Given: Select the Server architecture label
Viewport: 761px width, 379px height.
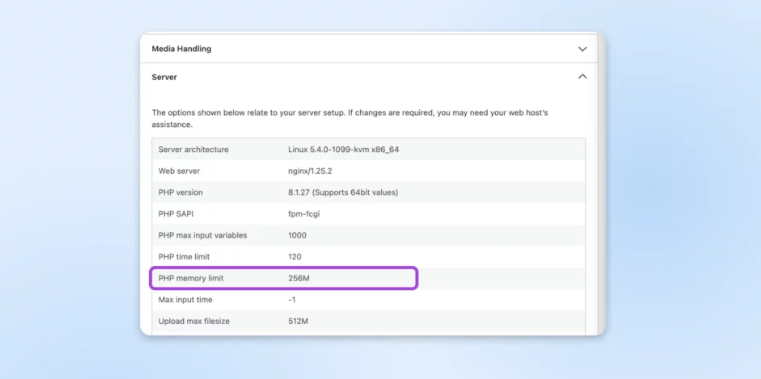Looking at the screenshot, I should [x=193, y=149].
